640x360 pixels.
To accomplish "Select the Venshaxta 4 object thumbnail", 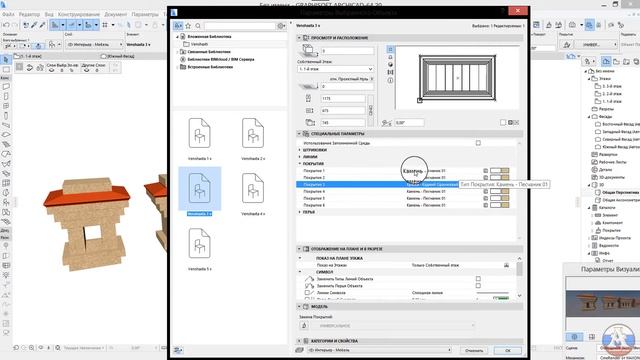I will pyautogui.click(x=253, y=188).
